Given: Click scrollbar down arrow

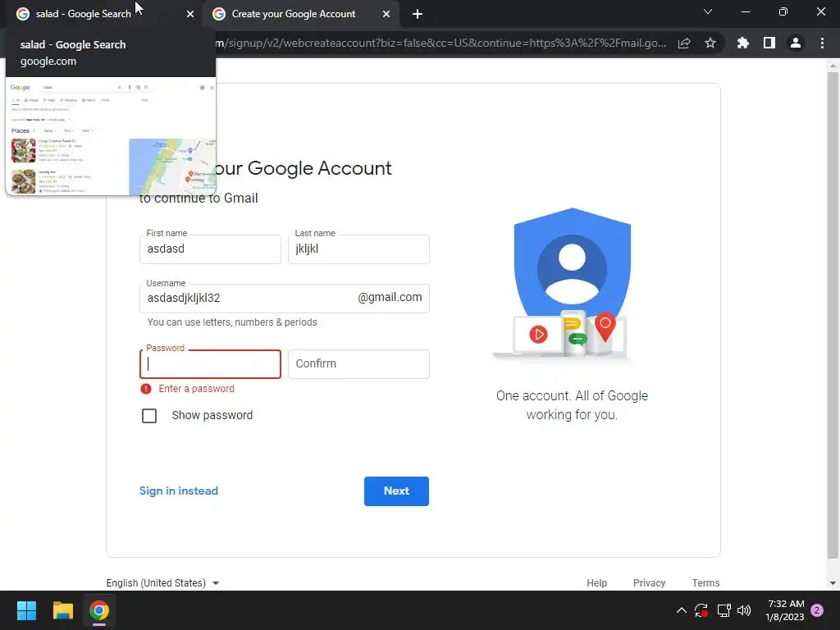Looking at the screenshot, I should (833, 583).
